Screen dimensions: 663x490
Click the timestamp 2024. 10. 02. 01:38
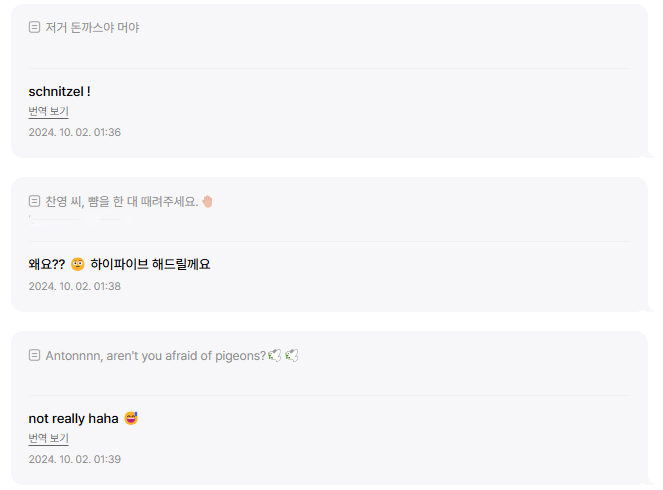tap(74, 286)
